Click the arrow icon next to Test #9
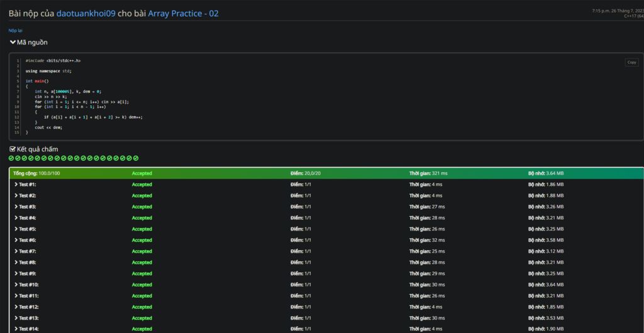 (x=16, y=273)
